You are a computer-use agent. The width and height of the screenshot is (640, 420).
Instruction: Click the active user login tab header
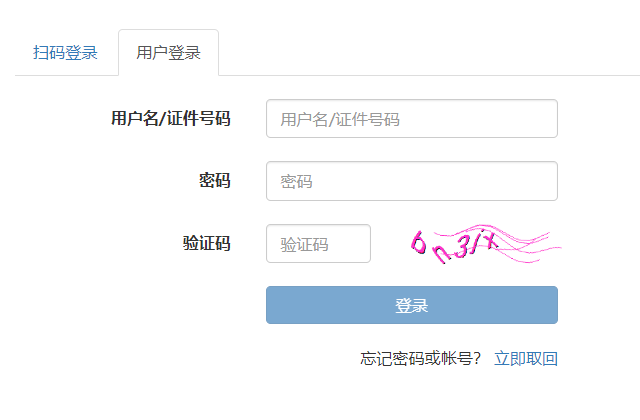pos(169,53)
